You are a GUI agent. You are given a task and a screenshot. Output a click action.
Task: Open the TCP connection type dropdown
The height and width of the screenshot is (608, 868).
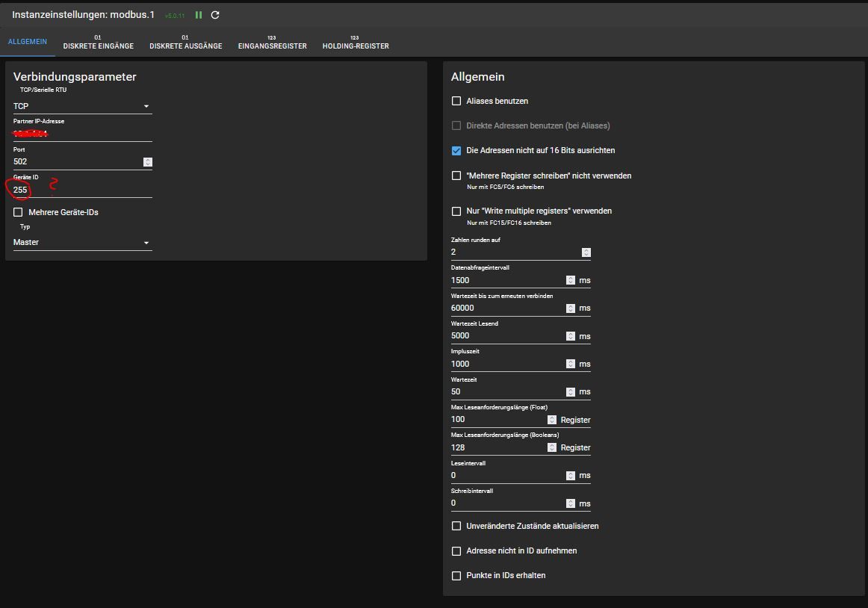82,106
